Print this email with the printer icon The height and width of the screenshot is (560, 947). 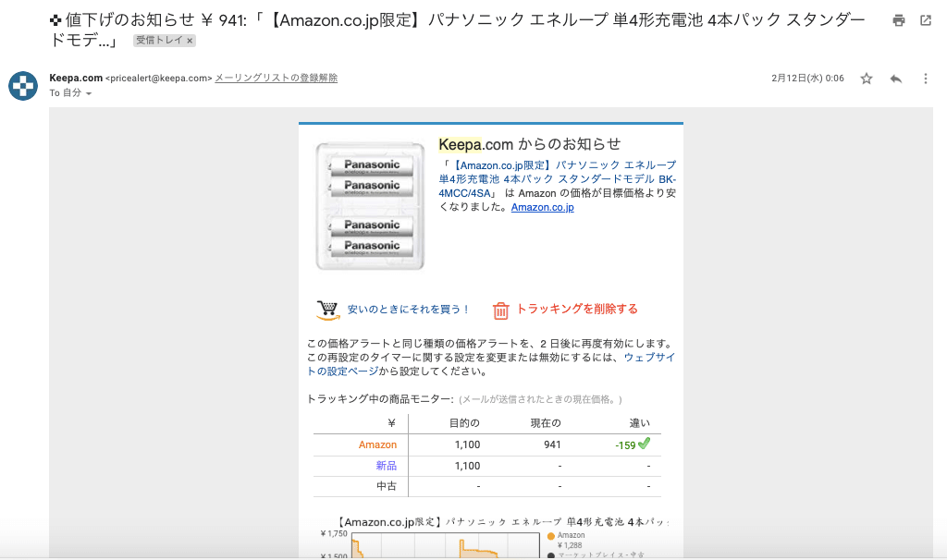898,20
